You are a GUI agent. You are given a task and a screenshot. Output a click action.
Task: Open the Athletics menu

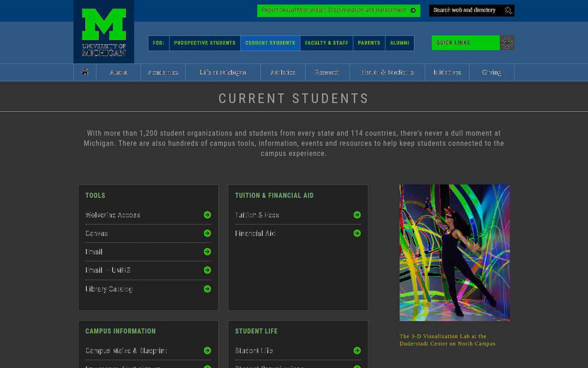point(283,72)
